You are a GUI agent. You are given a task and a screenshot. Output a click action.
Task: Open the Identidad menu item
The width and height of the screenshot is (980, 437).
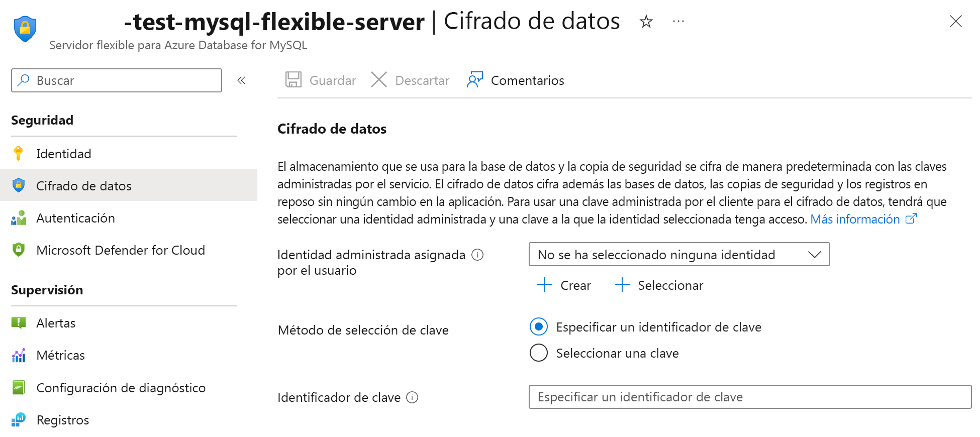pyautogui.click(x=64, y=154)
